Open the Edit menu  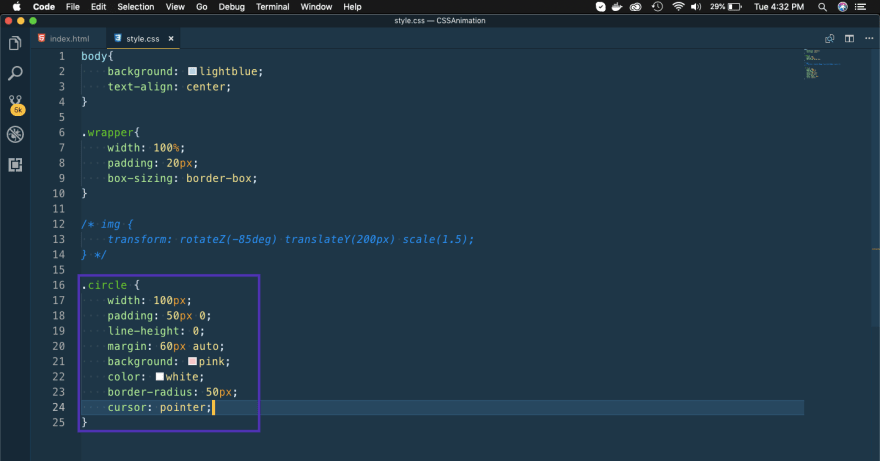[x=98, y=7]
